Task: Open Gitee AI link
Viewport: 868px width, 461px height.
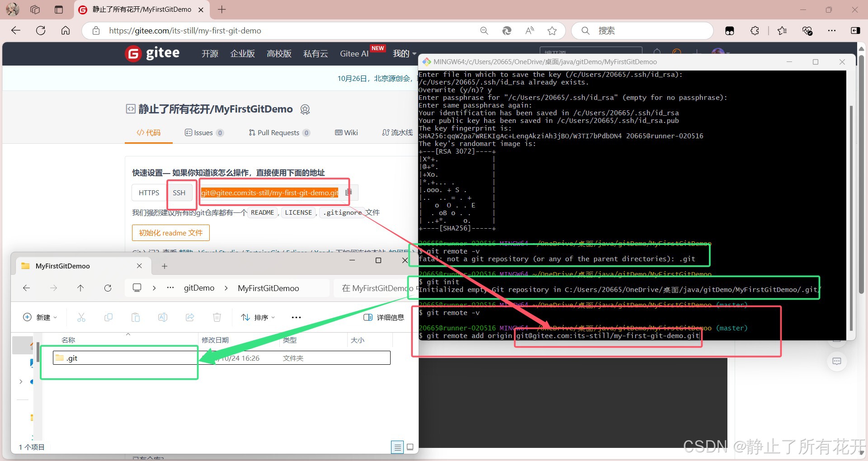Action: tap(354, 54)
